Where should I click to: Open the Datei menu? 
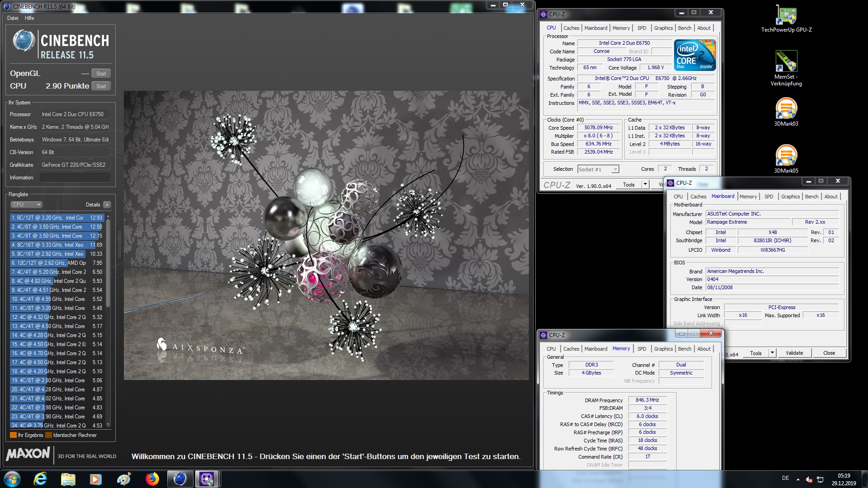13,18
